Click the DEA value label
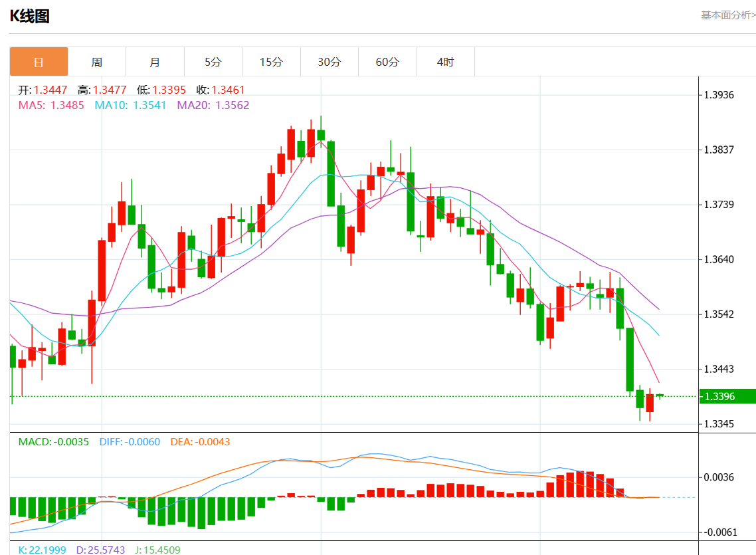Image resolution: width=756 pixels, height=555 pixels. click(x=200, y=441)
